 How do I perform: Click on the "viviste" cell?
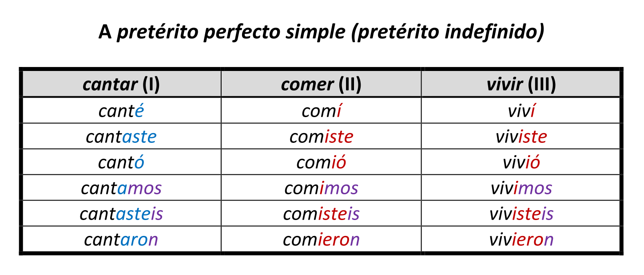coord(521,137)
